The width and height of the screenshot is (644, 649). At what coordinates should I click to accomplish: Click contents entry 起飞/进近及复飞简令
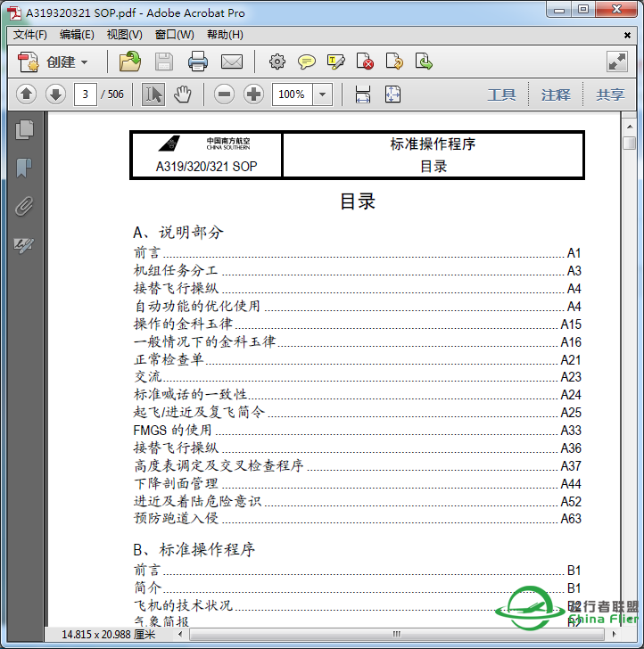199,412
